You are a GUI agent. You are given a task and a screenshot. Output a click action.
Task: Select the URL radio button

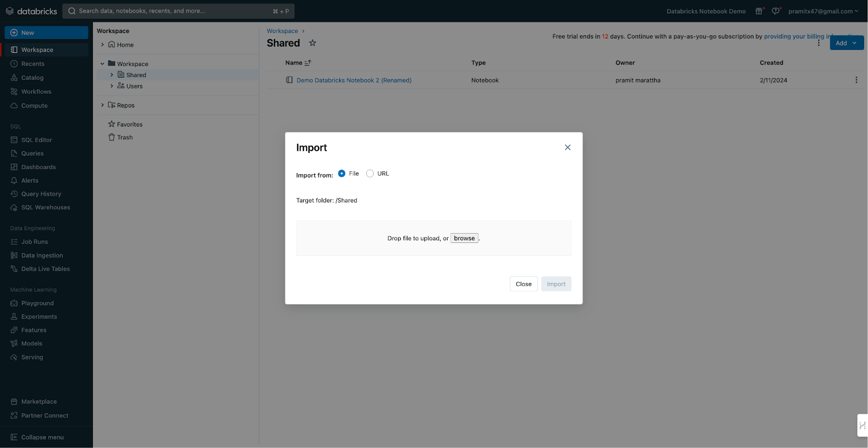[x=370, y=174]
